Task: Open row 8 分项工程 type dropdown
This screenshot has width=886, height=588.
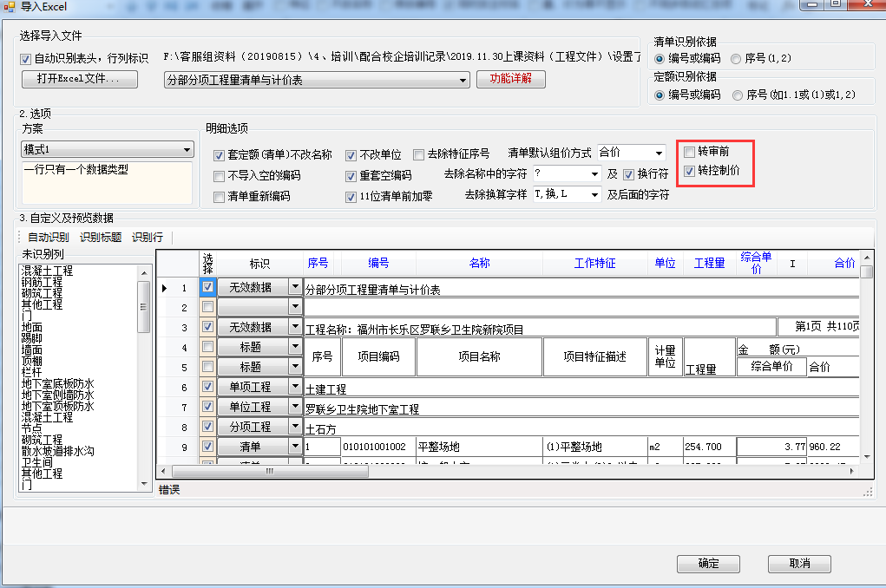Action: 295,427
